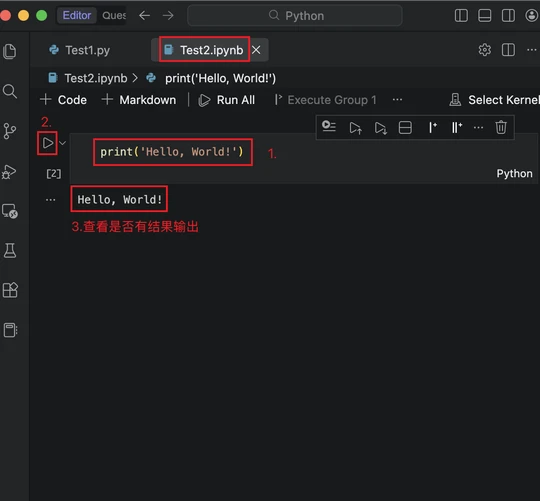The image size is (540, 501).
Task: Click Execute Group 1 button
Action: 325,100
